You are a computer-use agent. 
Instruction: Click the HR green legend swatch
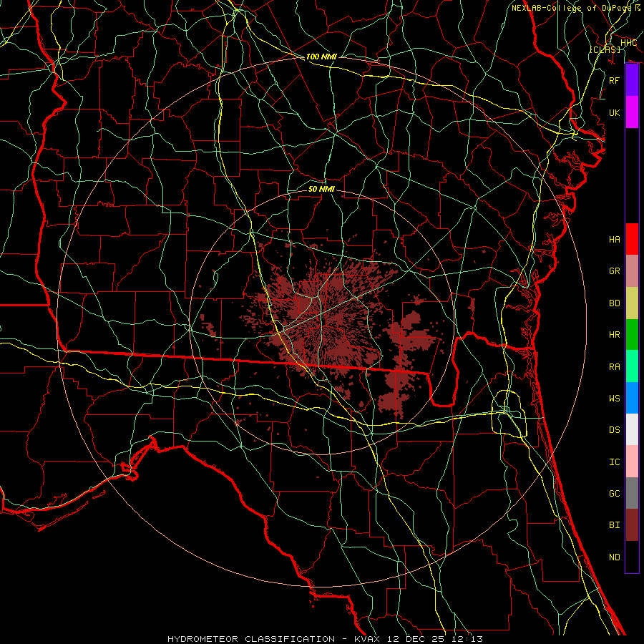coord(632,334)
